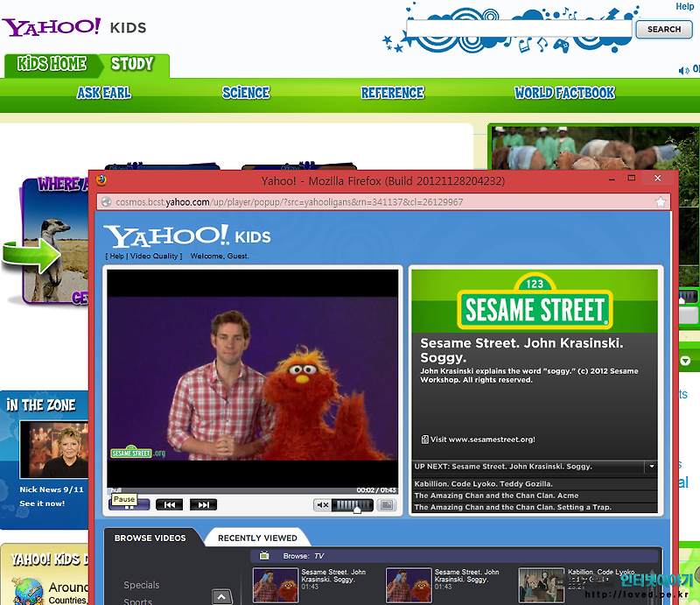700x605 pixels.
Task: Toggle the sound speaker icon on main page
Action: click(684, 71)
